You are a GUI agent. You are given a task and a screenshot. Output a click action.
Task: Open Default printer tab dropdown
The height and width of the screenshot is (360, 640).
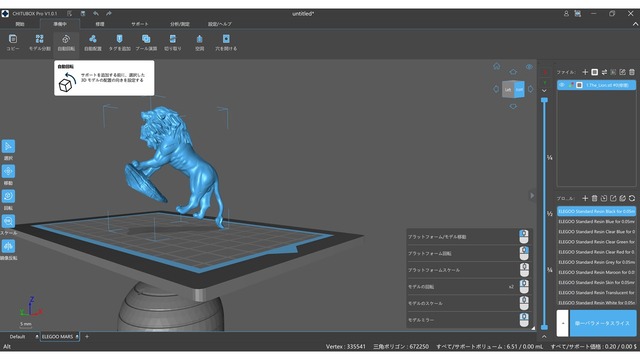(37, 337)
